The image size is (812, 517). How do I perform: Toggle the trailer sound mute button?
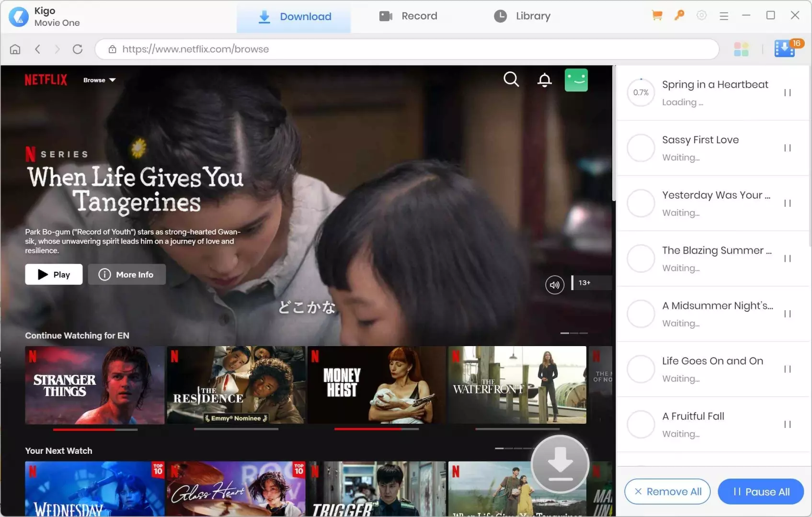pos(555,285)
